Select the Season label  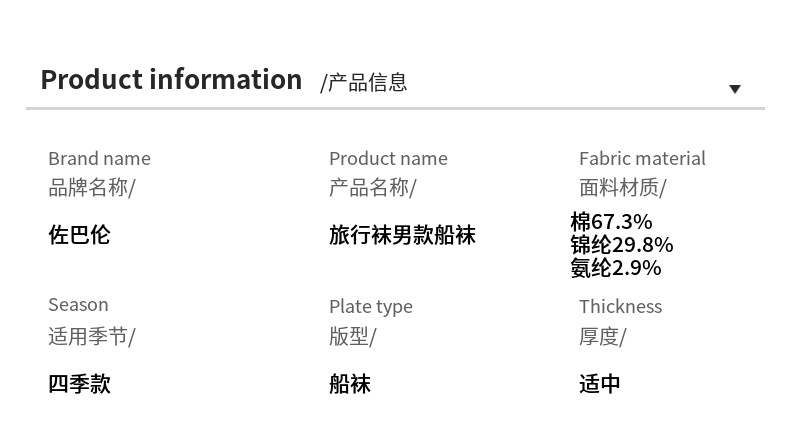click(x=78, y=305)
